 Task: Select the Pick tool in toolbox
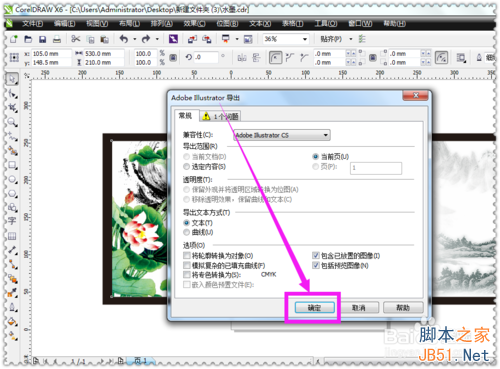[x=12, y=79]
